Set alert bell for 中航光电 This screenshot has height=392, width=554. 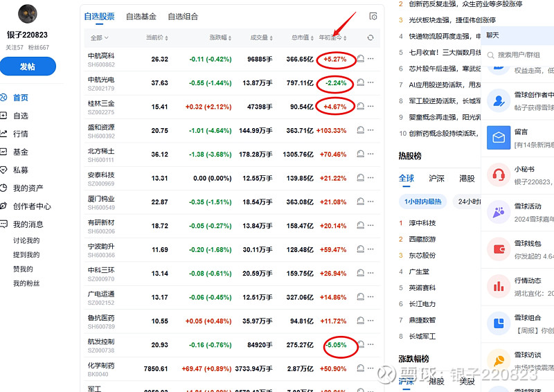click(x=360, y=82)
